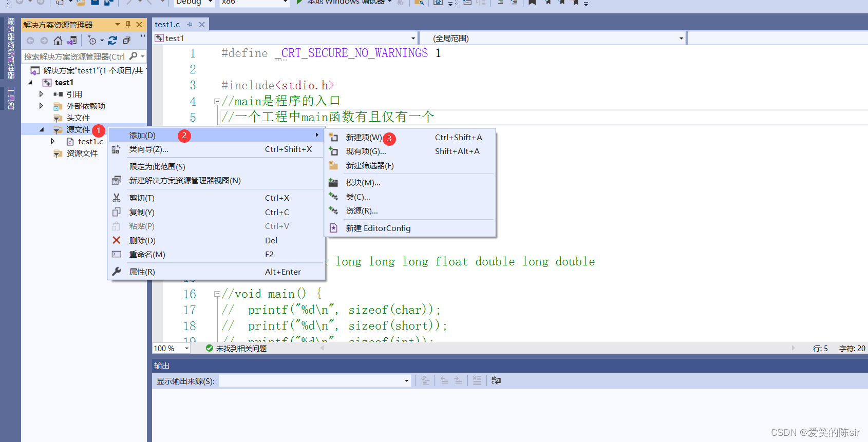Select 新建项(W) in the submenu

410,137
